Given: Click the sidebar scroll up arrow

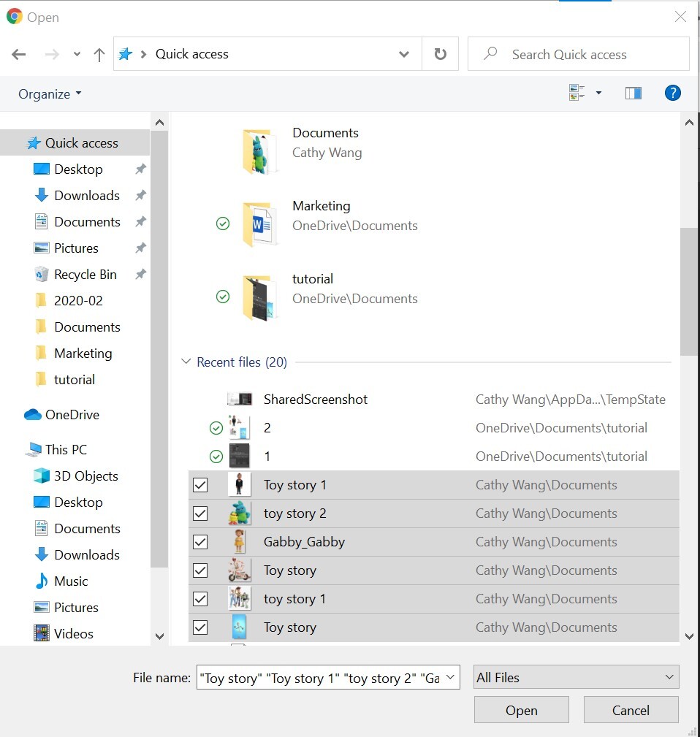Looking at the screenshot, I should tap(159, 123).
